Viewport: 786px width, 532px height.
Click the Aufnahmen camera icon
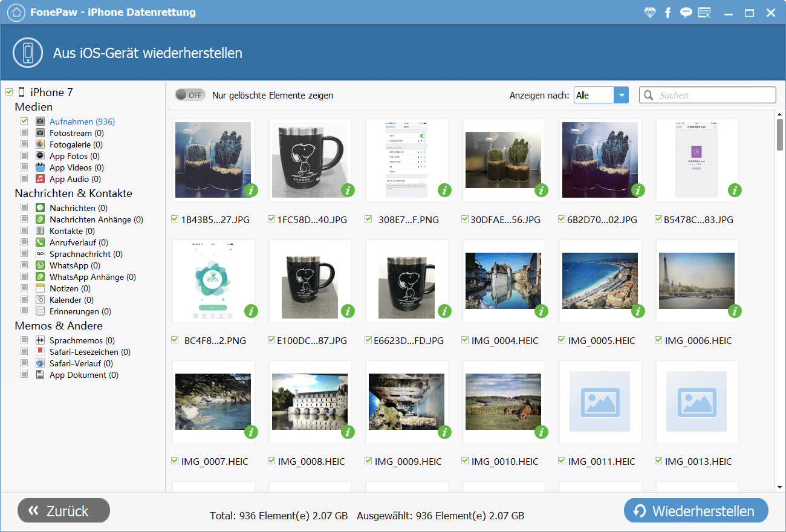(x=40, y=122)
